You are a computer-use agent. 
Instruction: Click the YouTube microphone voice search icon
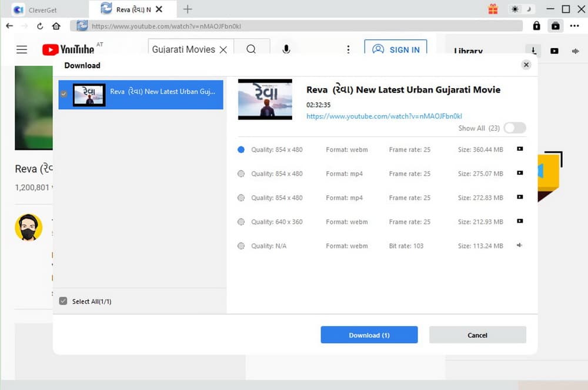[x=286, y=49]
